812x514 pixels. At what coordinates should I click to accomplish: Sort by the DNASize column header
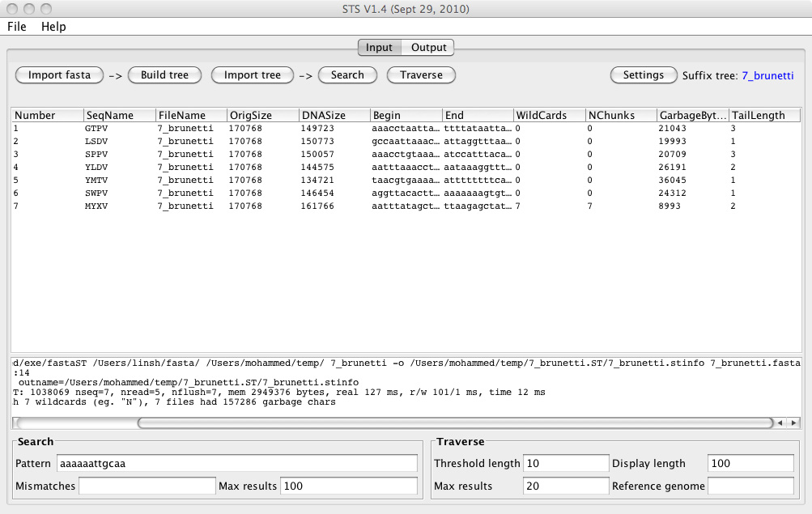pos(335,116)
